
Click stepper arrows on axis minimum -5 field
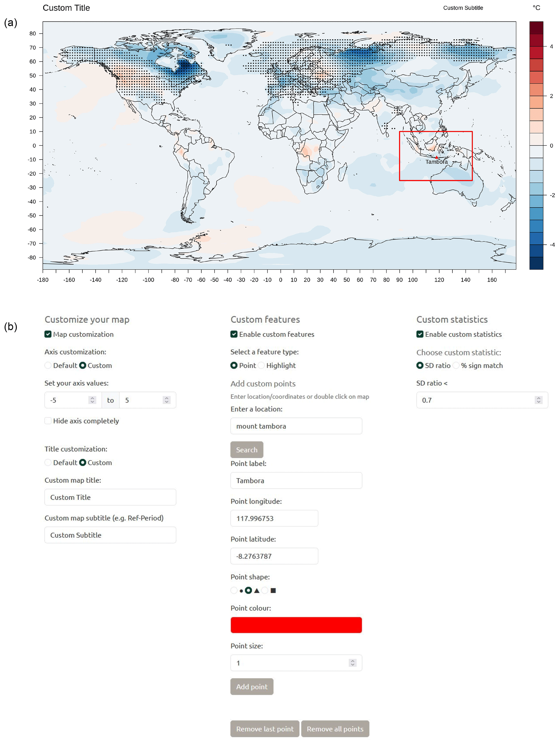[92, 400]
